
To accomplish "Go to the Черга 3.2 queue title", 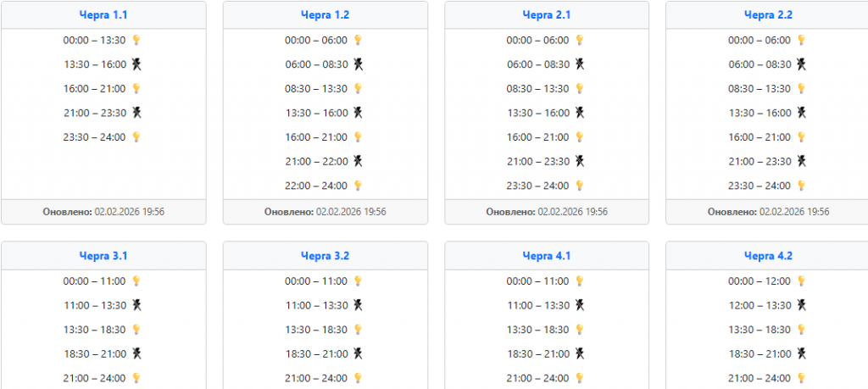I will pyautogui.click(x=325, y=255).
